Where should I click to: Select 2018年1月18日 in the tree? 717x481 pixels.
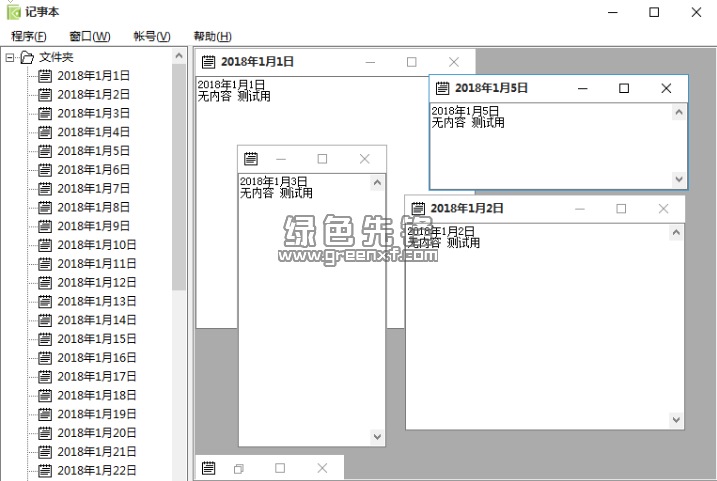pos(96,395)
